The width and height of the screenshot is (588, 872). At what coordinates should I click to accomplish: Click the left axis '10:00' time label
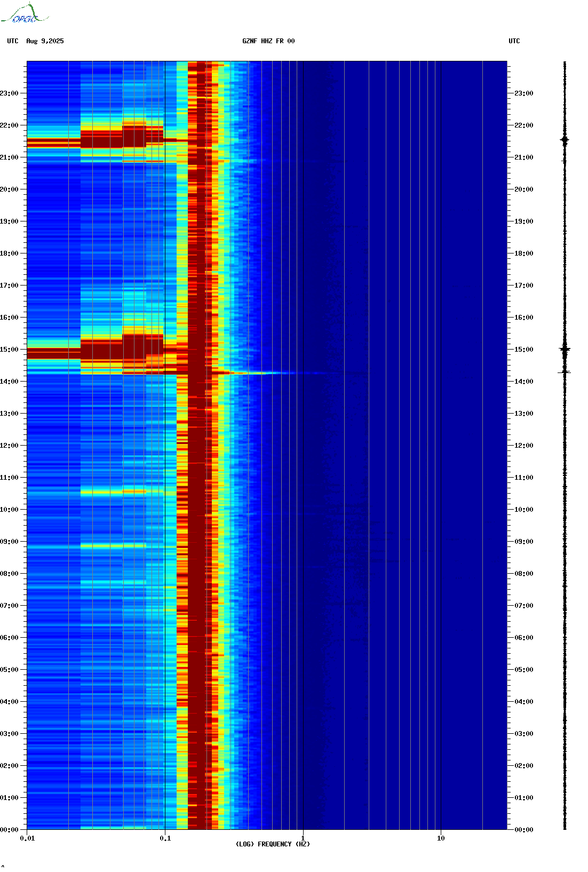coord(9,510)
